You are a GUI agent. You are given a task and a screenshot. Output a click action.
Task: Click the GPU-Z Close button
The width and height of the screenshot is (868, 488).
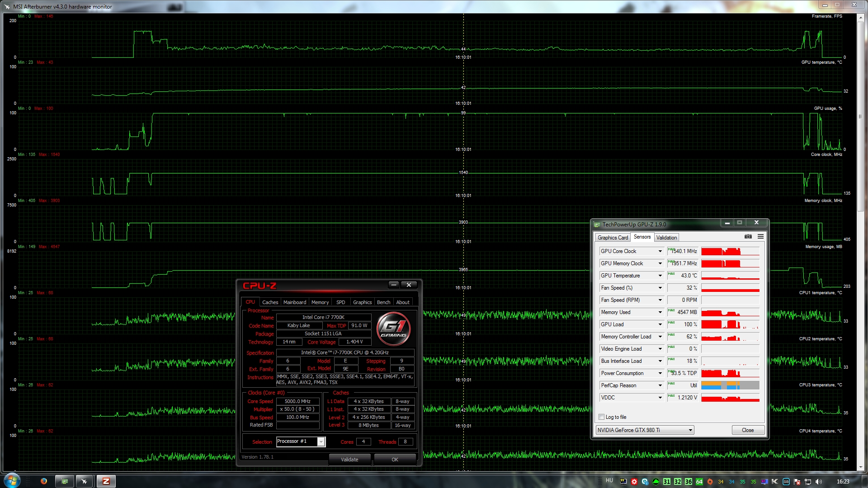[748, 430]
